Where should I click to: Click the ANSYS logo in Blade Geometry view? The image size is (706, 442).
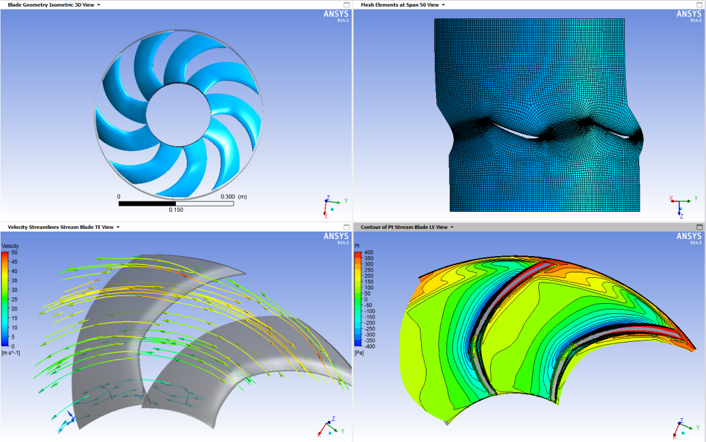(x=335, y=15)
